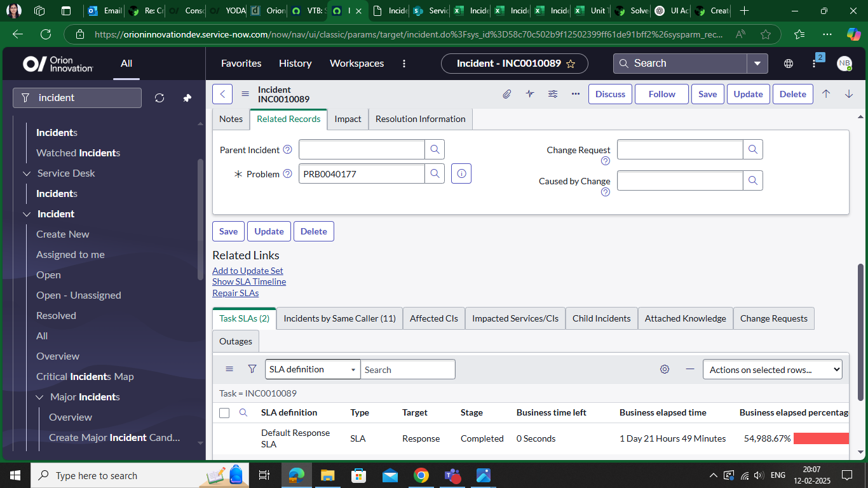Click the red elapsed percentage bar
This screenshot has height=488, width=868.
pos(821,438)
